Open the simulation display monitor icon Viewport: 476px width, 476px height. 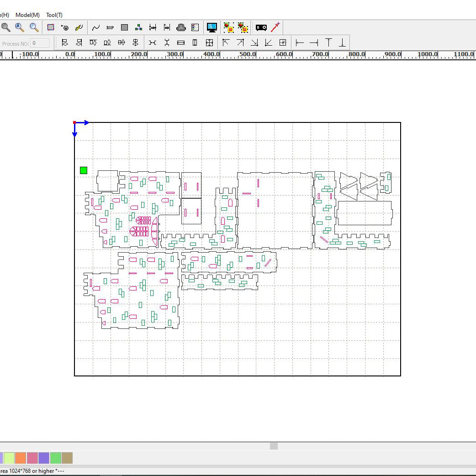pos(212,27)
